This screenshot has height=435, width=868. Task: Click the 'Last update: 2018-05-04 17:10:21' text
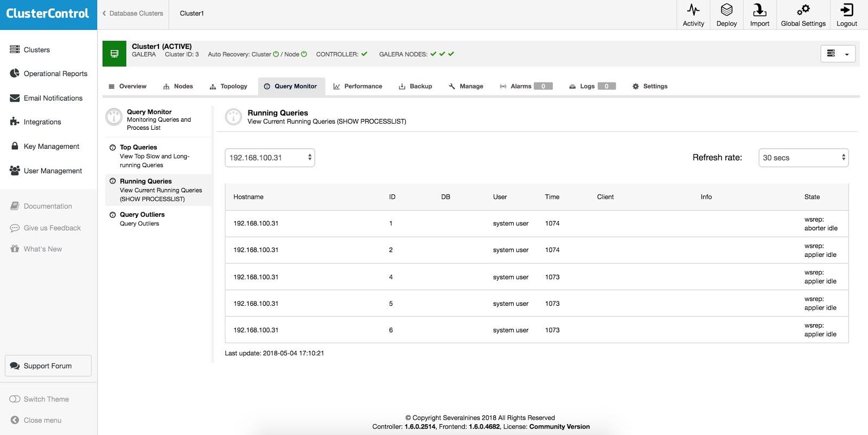point(275,353)
